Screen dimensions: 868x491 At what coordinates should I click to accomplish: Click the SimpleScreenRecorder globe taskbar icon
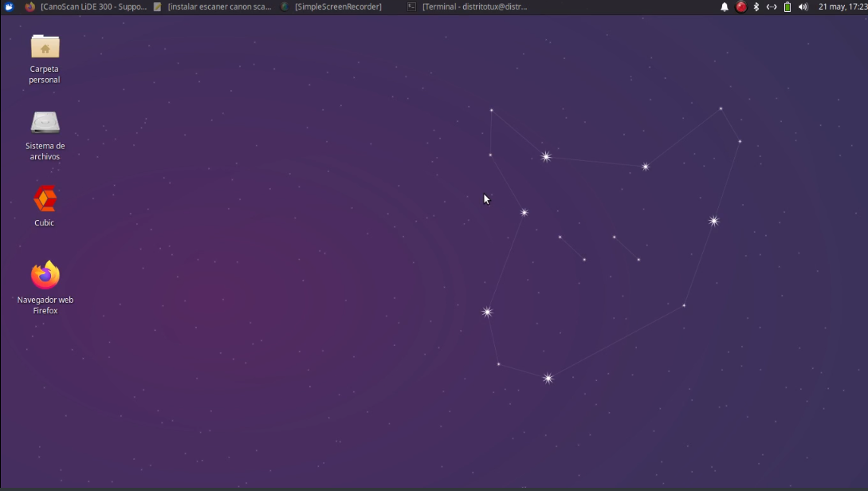(285, 6)
